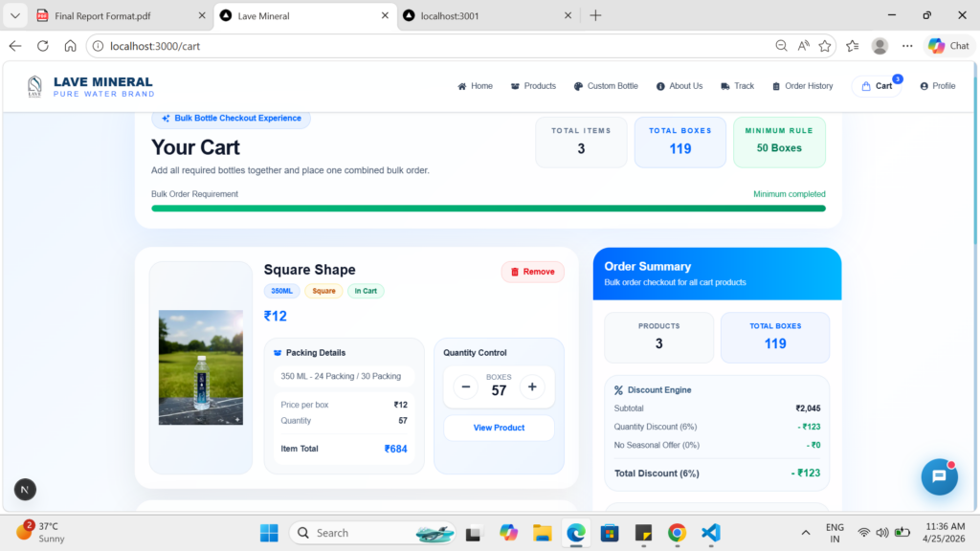Open the Track order page

click(x=738, y=86)
